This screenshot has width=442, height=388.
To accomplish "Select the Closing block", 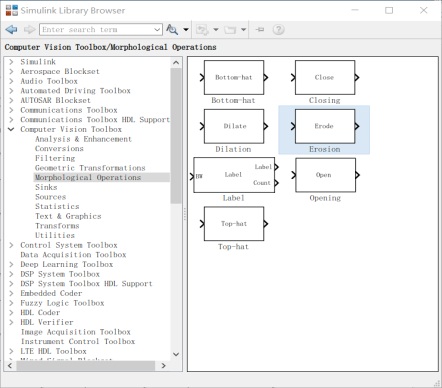I will [325, 78].
